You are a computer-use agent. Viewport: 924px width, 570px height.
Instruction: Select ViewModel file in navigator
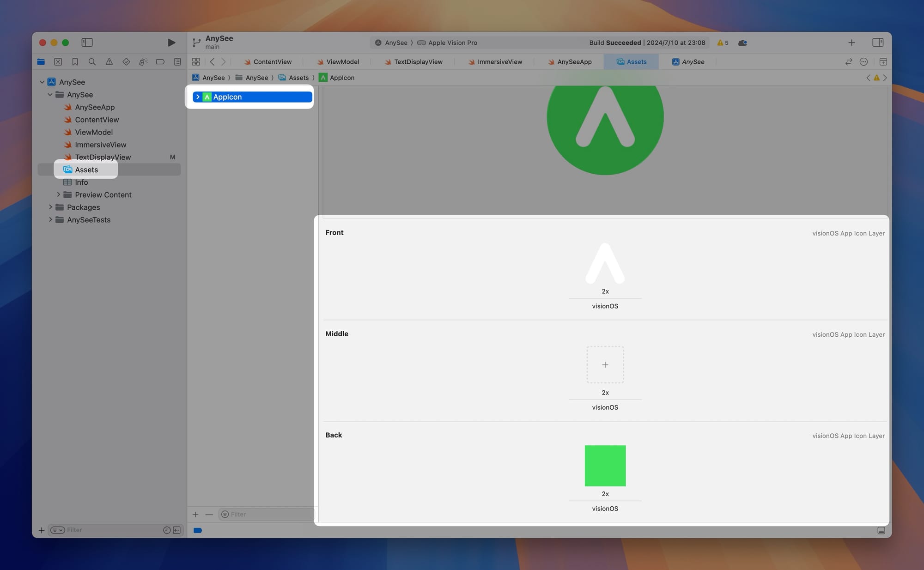[x=94, y=132]
